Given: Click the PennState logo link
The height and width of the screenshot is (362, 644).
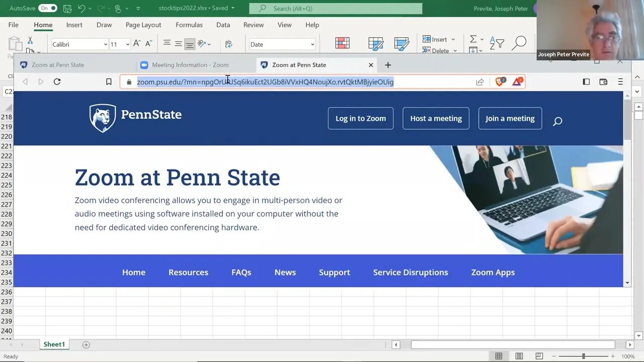Looking at the screenshot, I should click(x=135, y=118).
